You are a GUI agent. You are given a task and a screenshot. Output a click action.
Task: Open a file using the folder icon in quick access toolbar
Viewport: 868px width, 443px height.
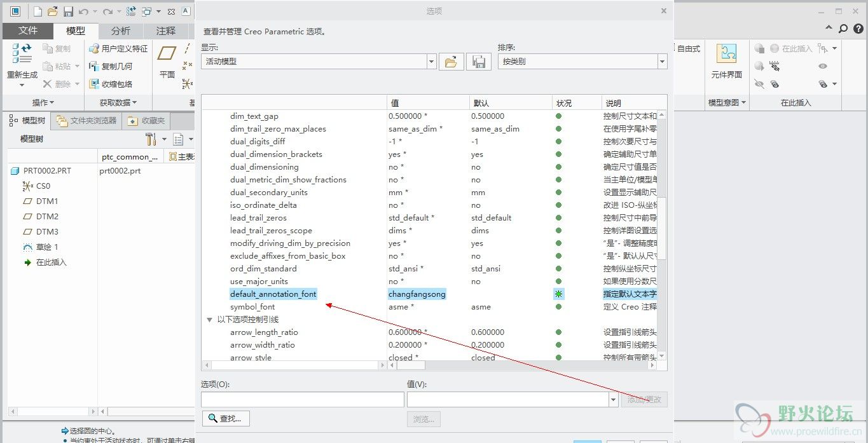53,11
